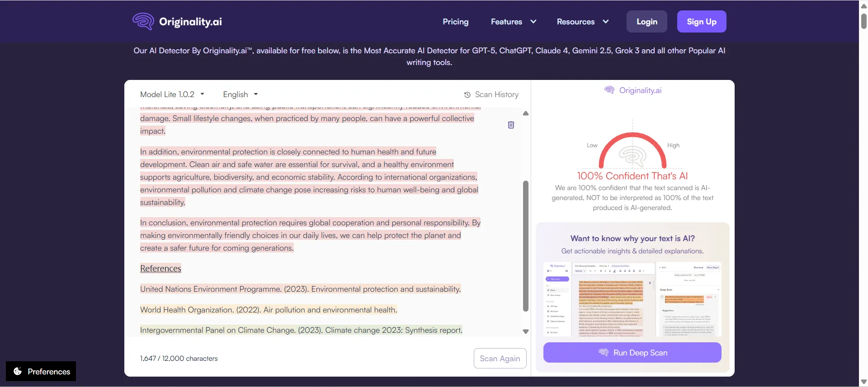868x387 pixels.
Task: Click the down arrow of the text scrollbar
Action: (526, 331)
